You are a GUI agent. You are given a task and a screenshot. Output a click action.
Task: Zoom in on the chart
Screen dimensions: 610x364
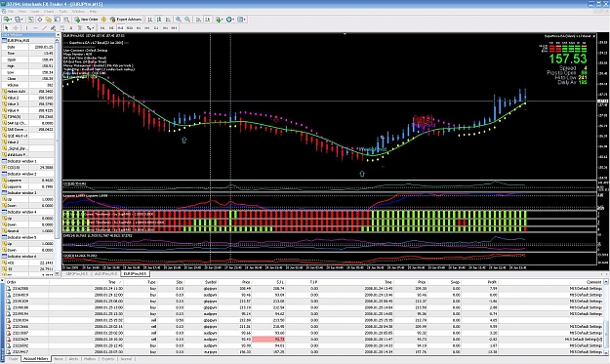click(179, 20)
